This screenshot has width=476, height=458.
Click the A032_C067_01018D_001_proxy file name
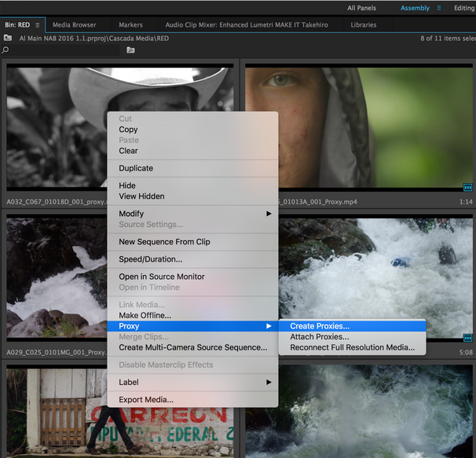click(x=57, y=202)
